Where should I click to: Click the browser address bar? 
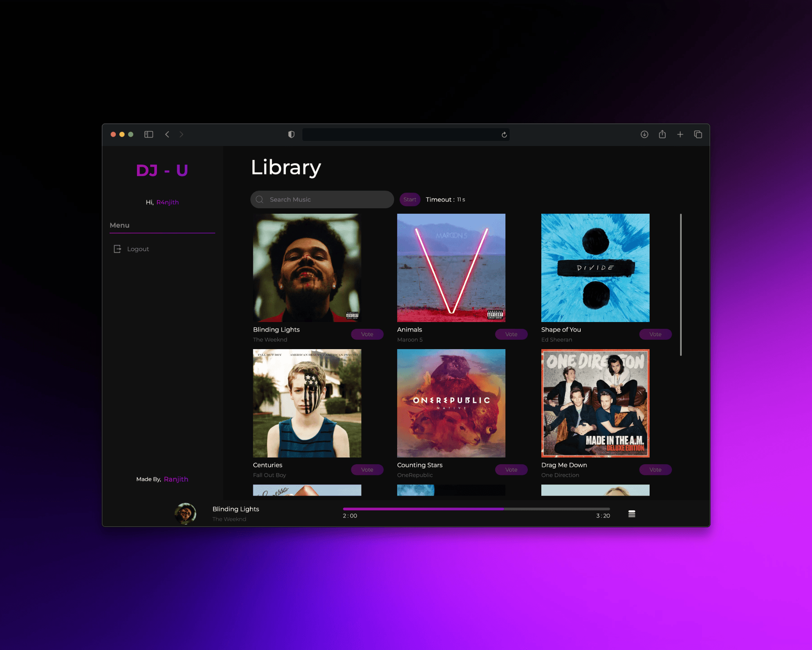point(406,135)
